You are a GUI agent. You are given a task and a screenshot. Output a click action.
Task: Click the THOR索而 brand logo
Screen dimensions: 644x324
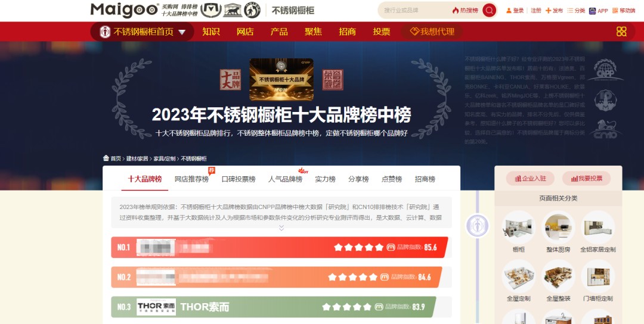click(x=156, y=307)
